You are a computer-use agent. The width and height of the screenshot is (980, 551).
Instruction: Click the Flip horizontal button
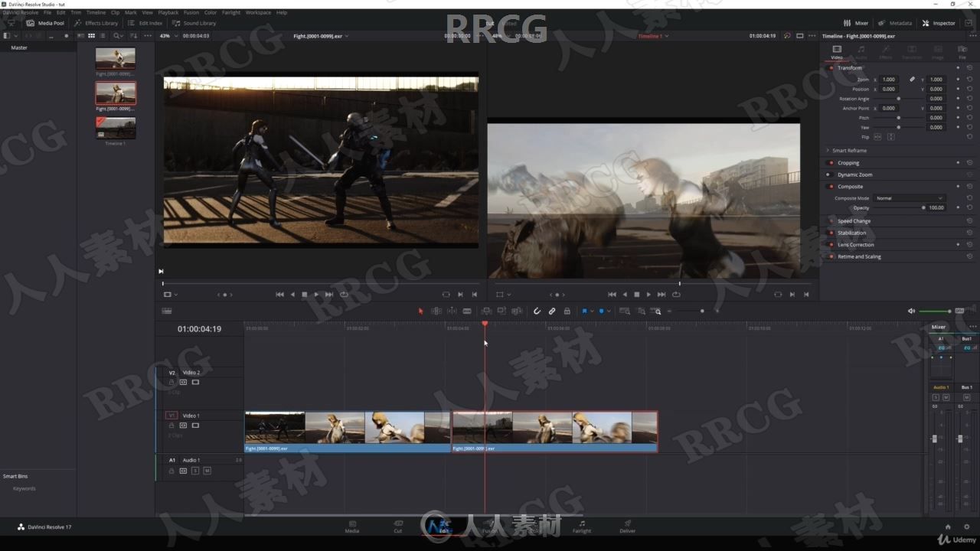click(x=877, y=137)
